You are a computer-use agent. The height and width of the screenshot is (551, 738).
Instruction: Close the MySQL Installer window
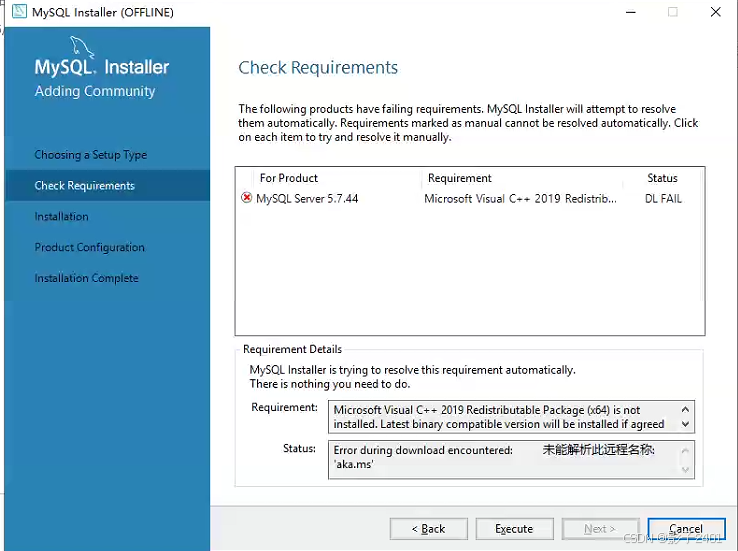[715, 12]
